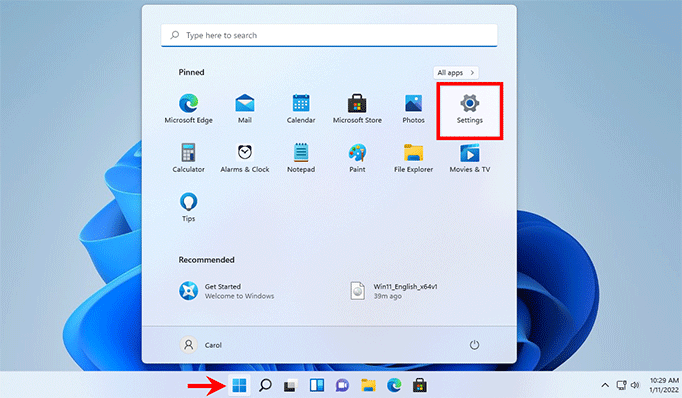Open the Carol user account menu

point(201,345)
